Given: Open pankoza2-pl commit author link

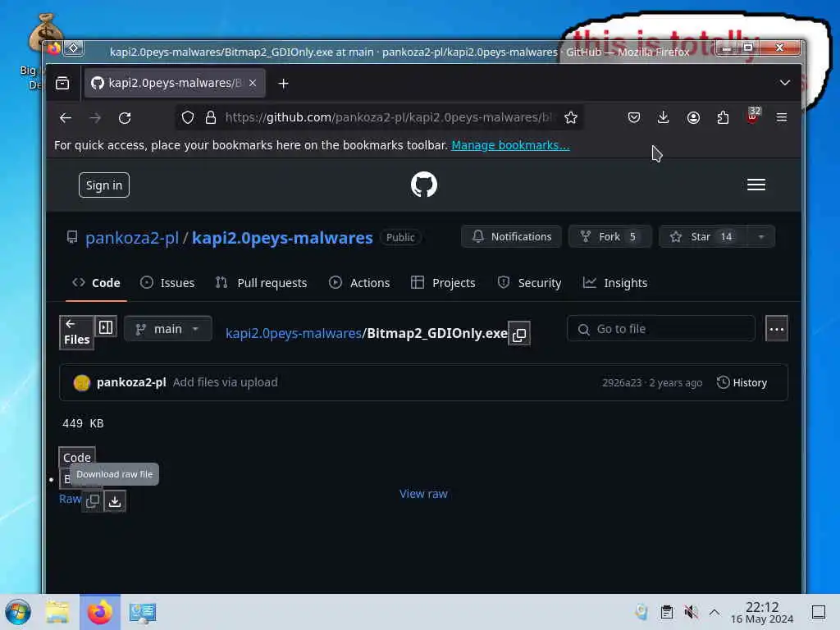Looking at the screenshot, I should click(x=131, y=382).
